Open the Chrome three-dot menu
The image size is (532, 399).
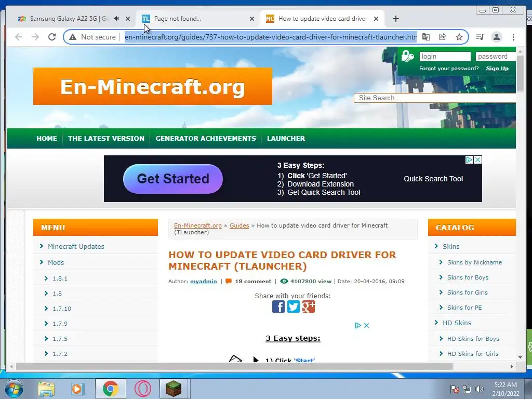[513, 37]
